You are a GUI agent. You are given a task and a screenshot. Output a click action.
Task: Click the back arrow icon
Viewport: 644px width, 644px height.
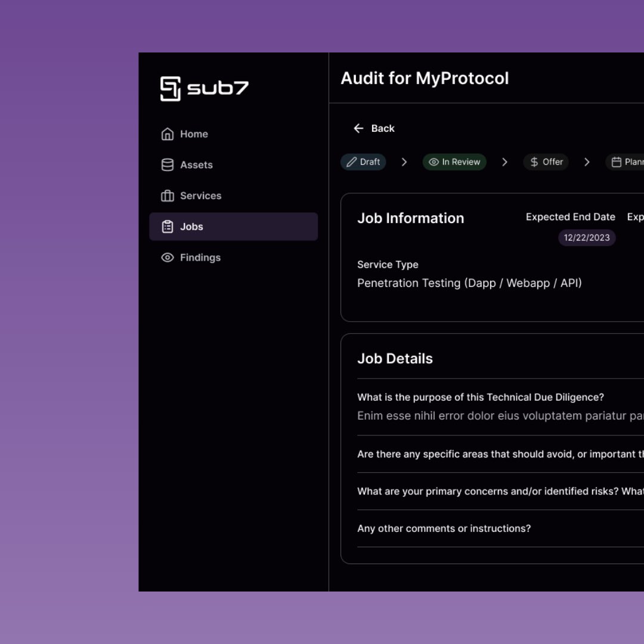coord(358,128)
